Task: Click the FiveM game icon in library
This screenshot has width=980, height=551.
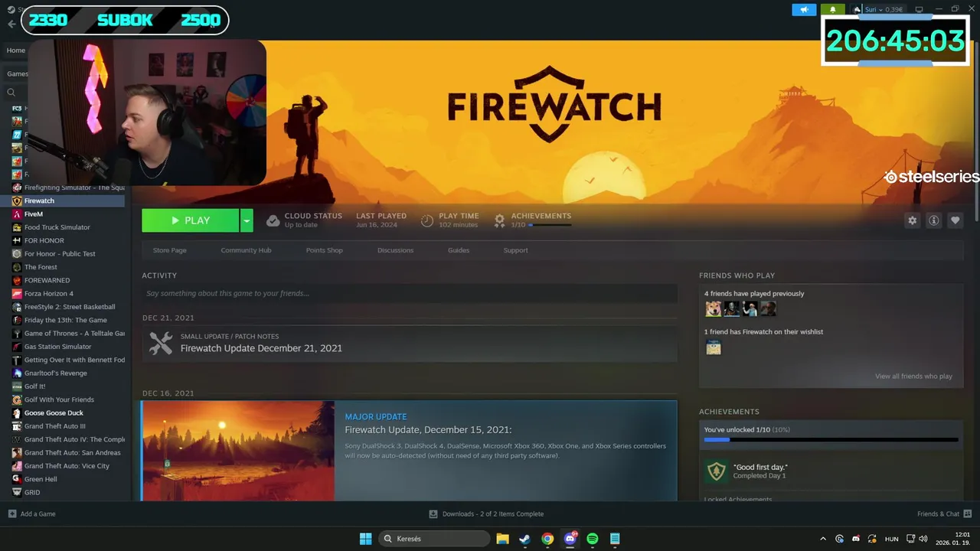Action: coord(17,214)
